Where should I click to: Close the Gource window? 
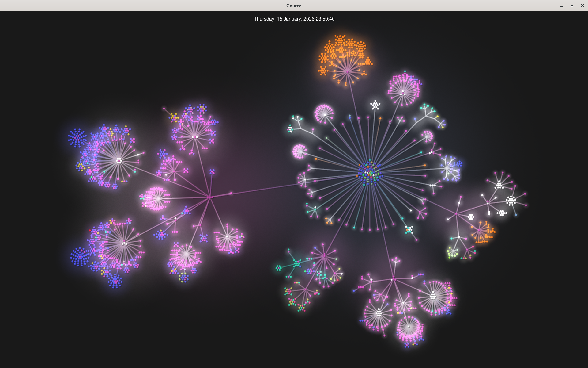pos(582,6)
